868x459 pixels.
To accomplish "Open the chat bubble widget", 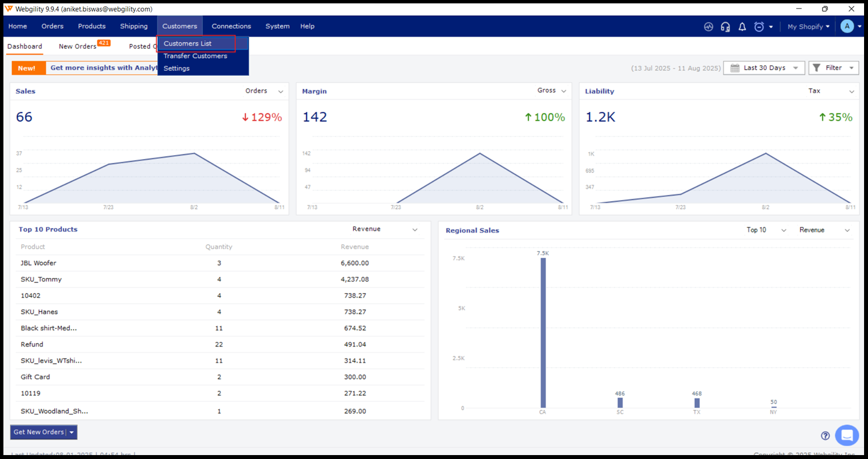I will (847, 435).
